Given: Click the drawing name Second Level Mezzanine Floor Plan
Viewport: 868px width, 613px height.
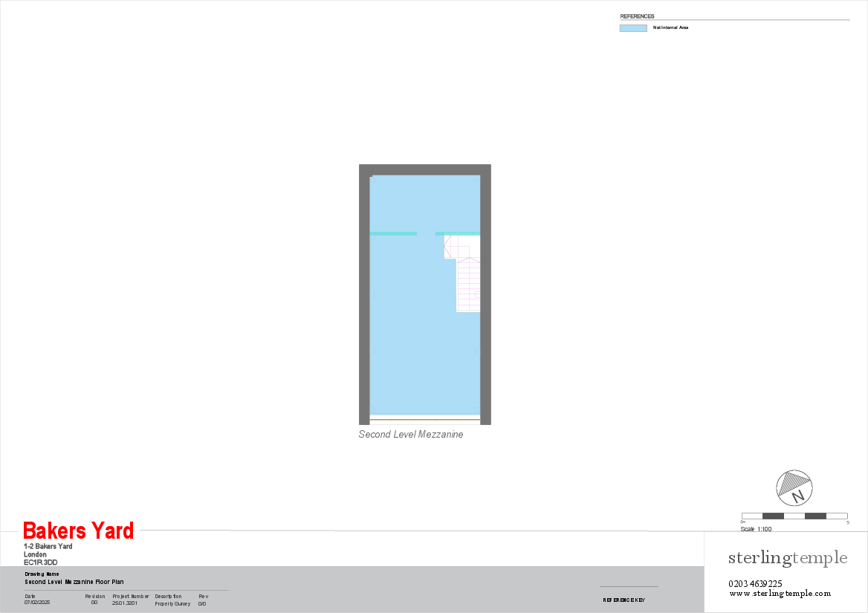Looking at the screenshot, I should (x=74, y=582).
